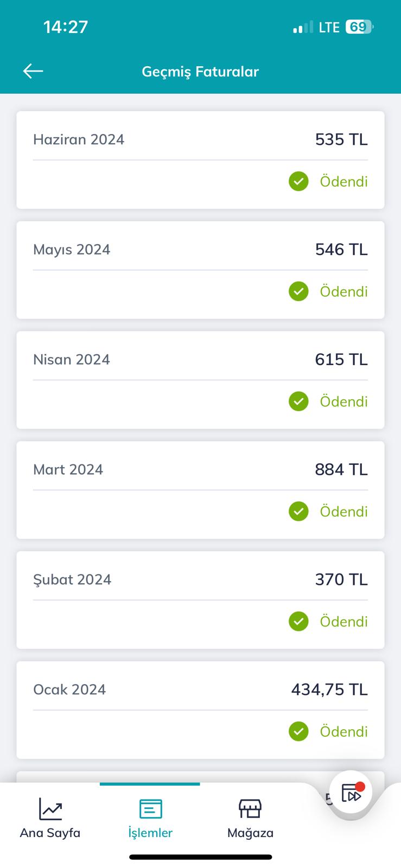Viewport: 401px width, 868px height.
Task: Open the floating invoice video icon
Action: click(352, 793)
